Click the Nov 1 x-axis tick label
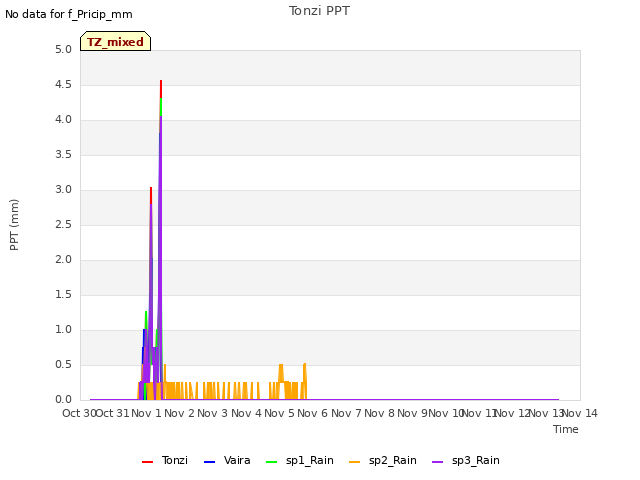Screen dimensions: 640x480 [x=147, y=413]
